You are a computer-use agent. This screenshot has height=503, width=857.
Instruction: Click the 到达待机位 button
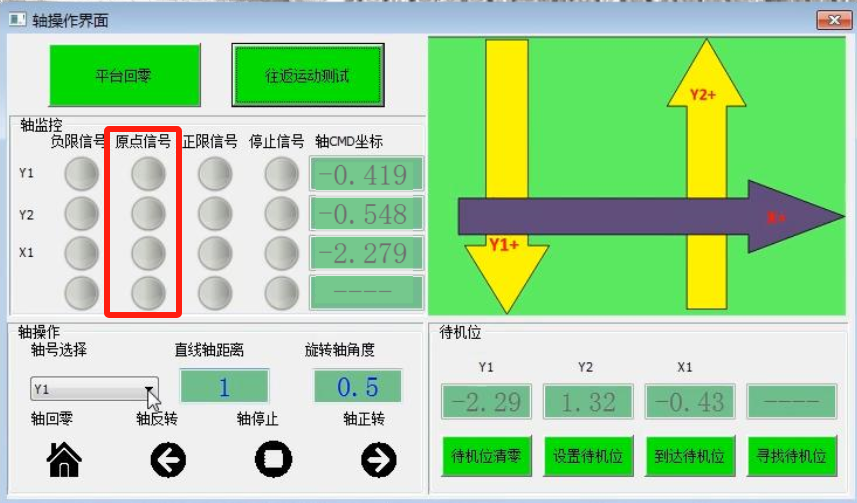point(691,457)
